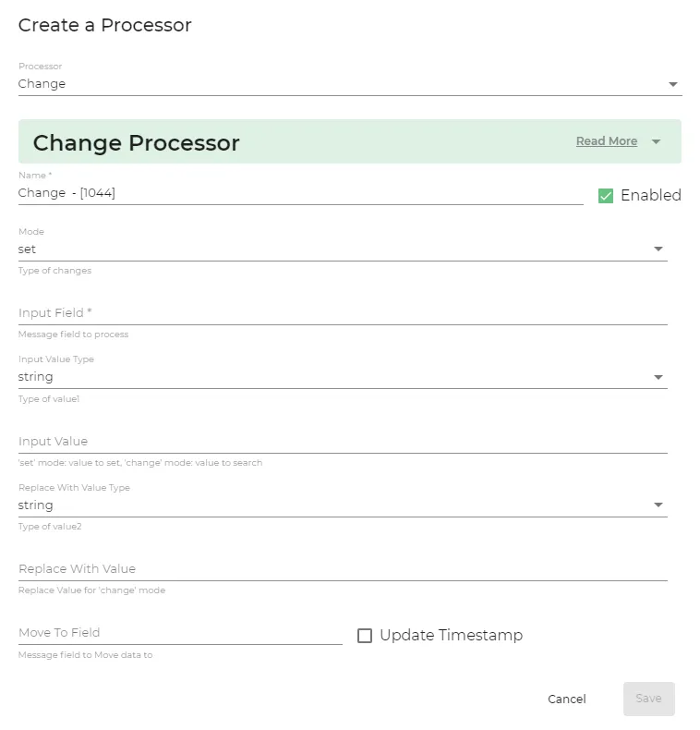Focus the Input Field text box
Viewport: 700px width, 730px height.
click(x=343, y=313)
